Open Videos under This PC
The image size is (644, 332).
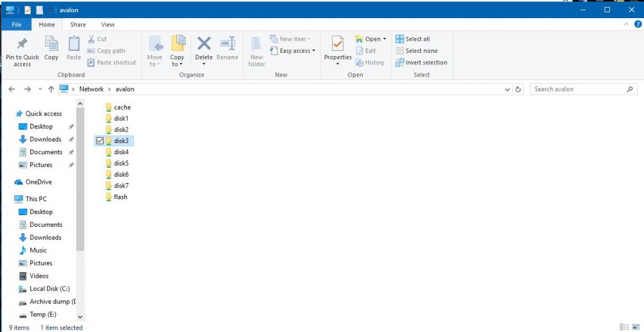coord(33,276)
